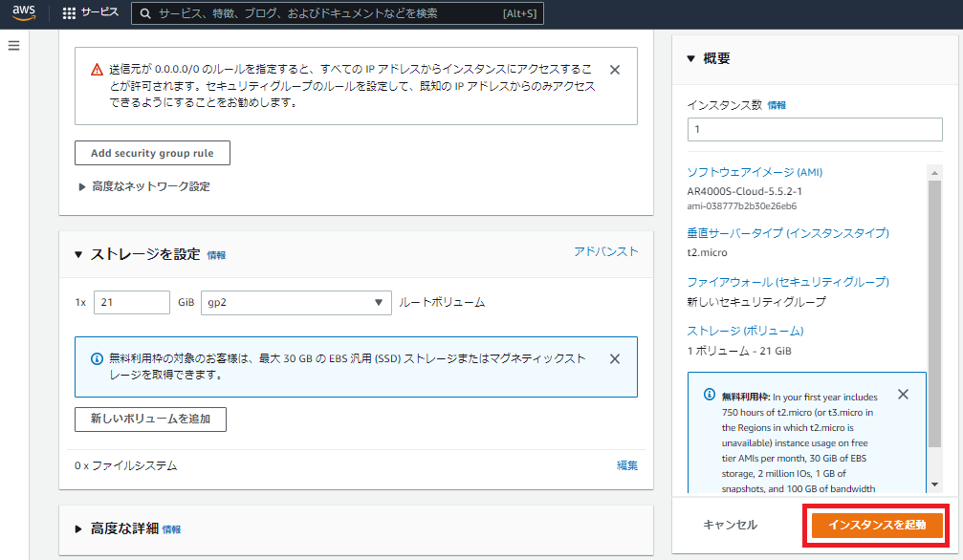Open the gp2 volume type dropdown
Screen dimensions: 963x560
(295, 302)
